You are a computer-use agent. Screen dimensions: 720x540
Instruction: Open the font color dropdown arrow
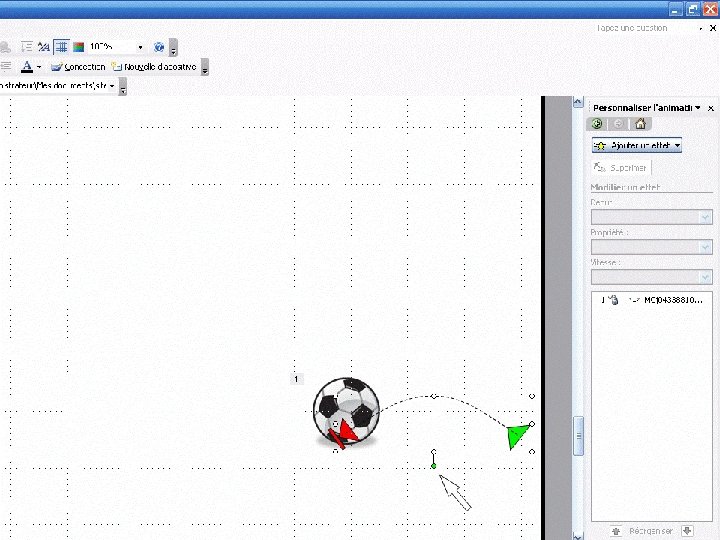coord(39,67)
